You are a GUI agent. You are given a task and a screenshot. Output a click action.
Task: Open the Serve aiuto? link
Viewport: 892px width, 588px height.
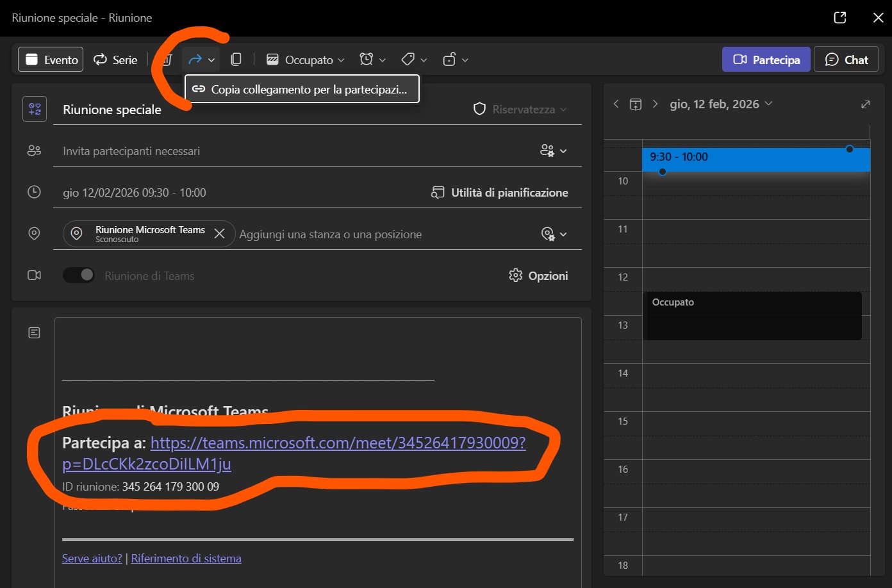coord(92,559)
